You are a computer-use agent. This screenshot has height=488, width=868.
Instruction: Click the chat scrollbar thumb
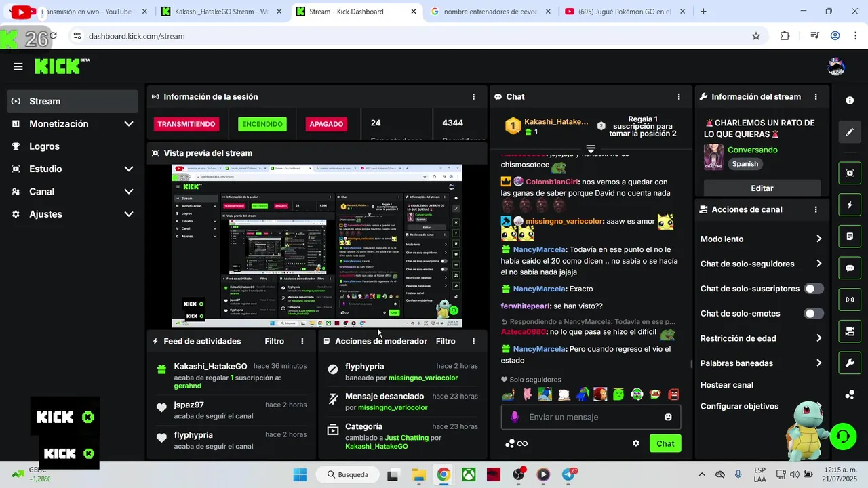pyautogui.click(x=691, y=364)
